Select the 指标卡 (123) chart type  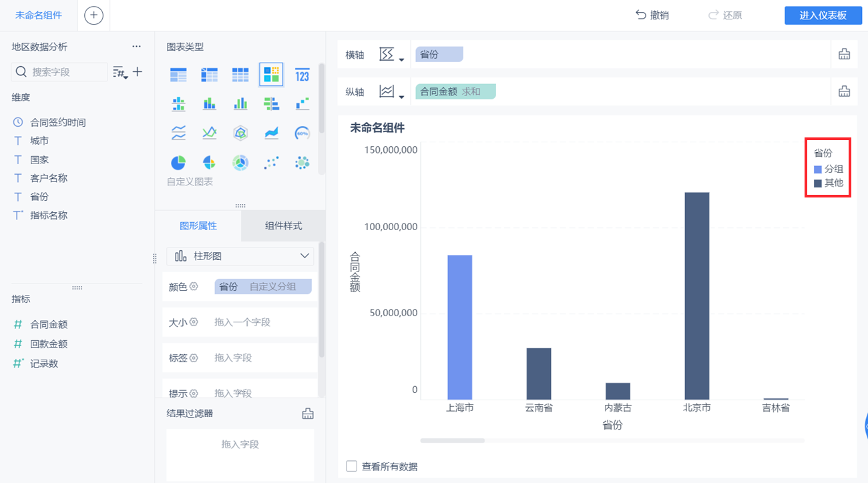pos(301,74)
